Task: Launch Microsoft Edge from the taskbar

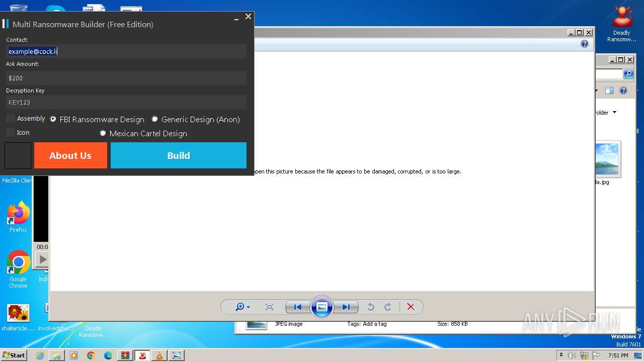Action: (x=108, y=355)
